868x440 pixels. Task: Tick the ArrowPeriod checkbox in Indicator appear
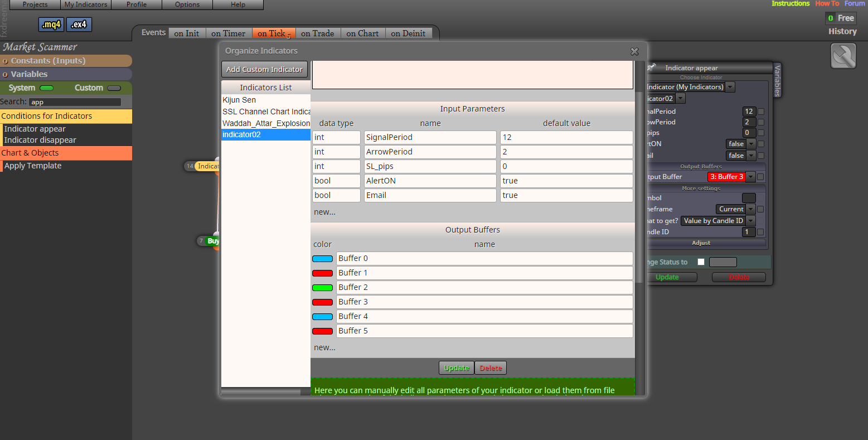(x=760, y=122)
